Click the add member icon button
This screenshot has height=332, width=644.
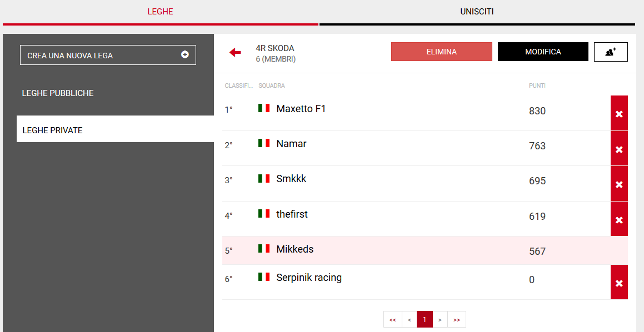tap(611, 52)
